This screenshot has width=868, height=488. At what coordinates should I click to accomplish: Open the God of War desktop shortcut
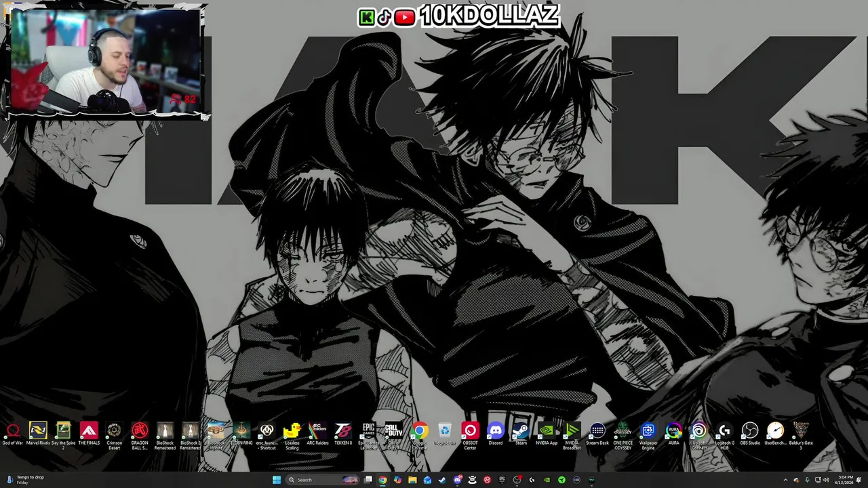[12, 434]
